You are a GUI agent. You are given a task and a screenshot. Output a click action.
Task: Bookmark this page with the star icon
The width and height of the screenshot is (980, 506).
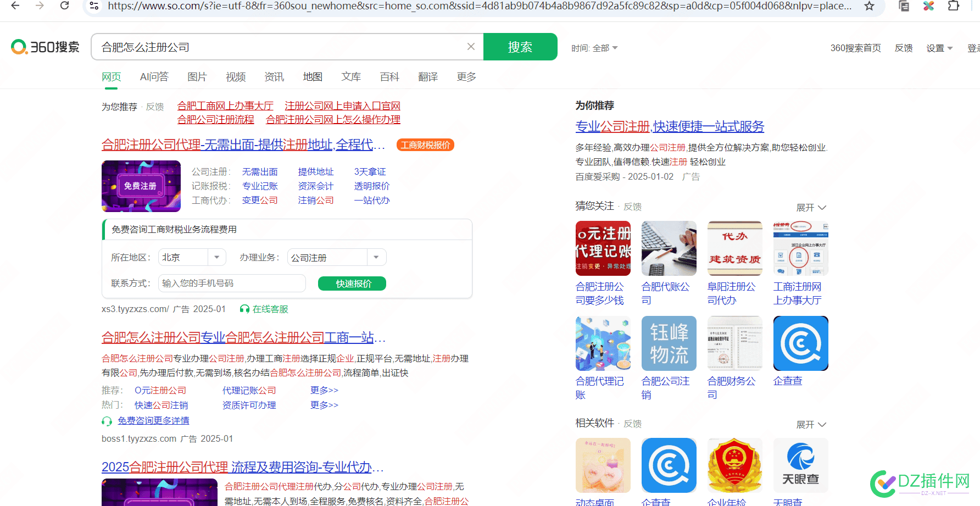869,6
